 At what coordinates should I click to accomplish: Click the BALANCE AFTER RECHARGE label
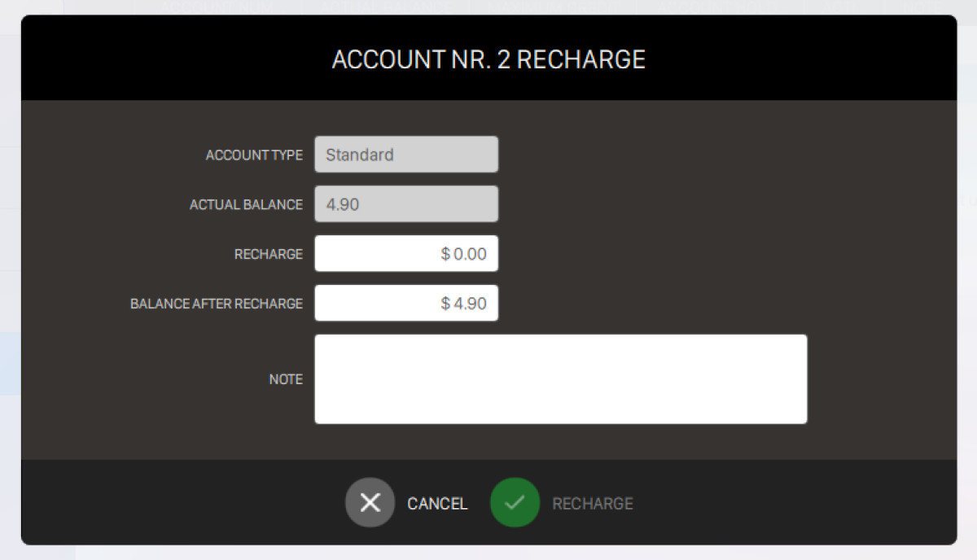pos(217,304)
